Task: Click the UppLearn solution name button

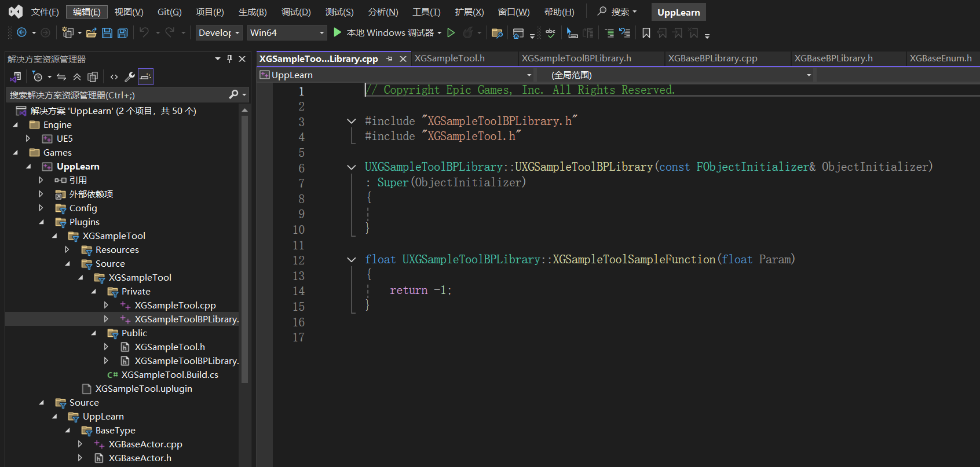Action: [x=678, y=12]
